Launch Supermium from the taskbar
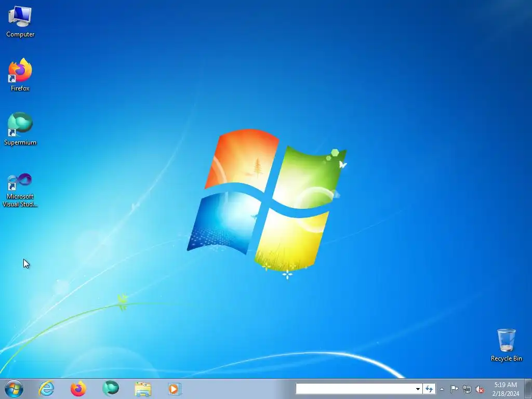The height and width of the screenshot is (399, 532). pos(111,389)
